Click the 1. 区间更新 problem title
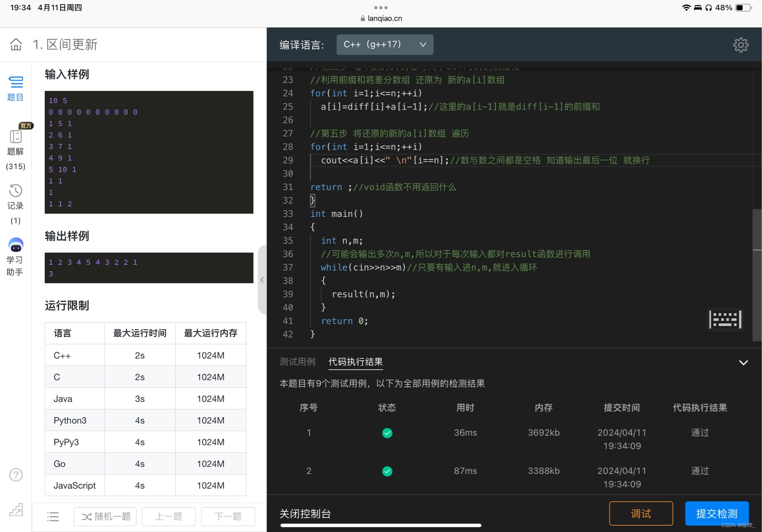 (x=65, y=44)
